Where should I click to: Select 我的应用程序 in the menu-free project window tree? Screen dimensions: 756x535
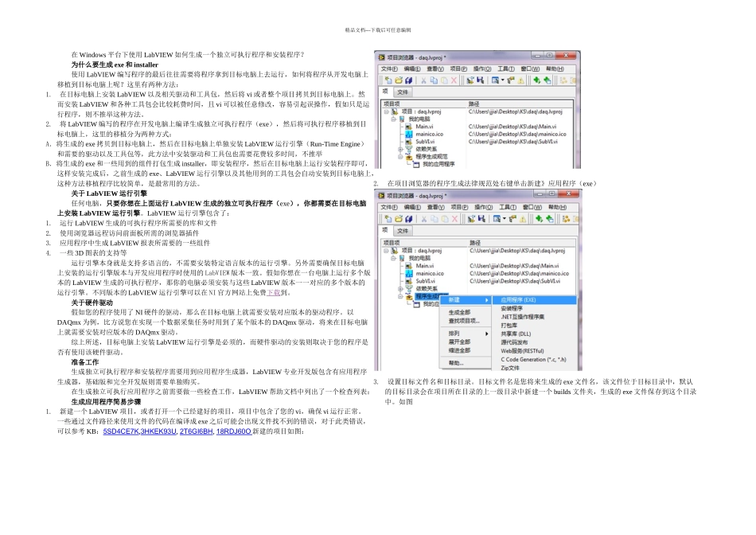[438, 164]
